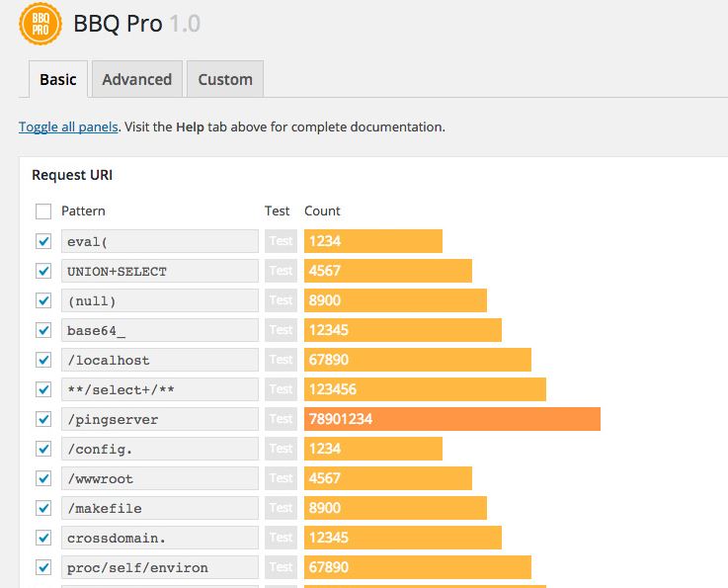The width and height of the screenshot is (728, 588).
Task: Select the /localhost pattern field
Action: (160, 360)
